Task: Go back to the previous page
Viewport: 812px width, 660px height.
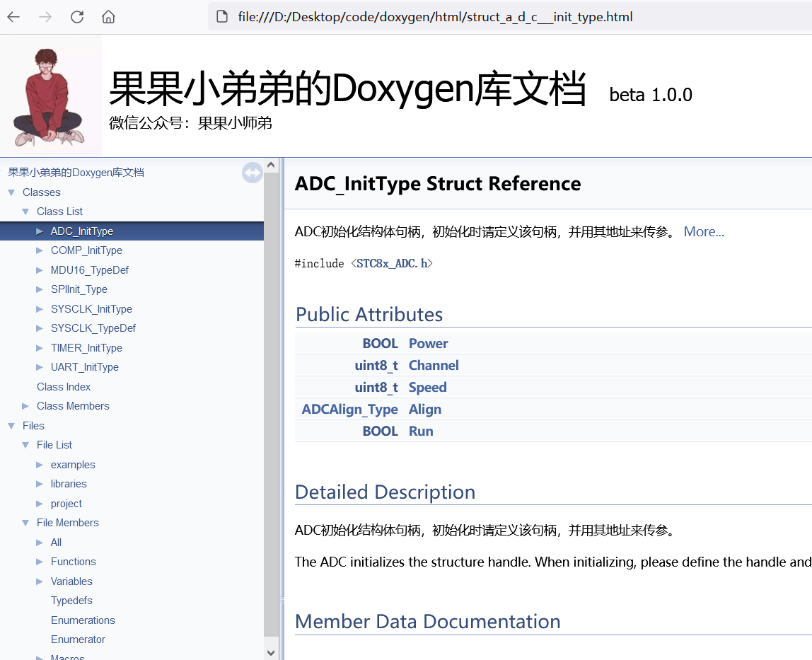Action: click(15, 17)
